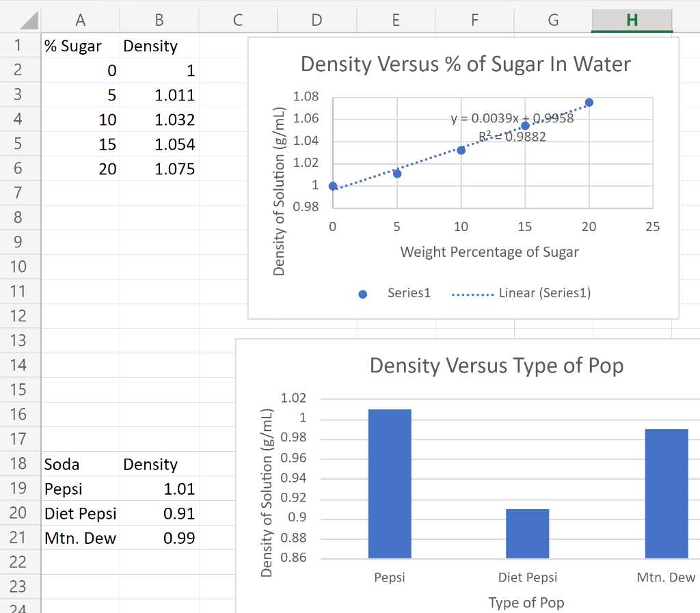700x613 pixels.
Task: Select column A header
Action: (81, 20)
